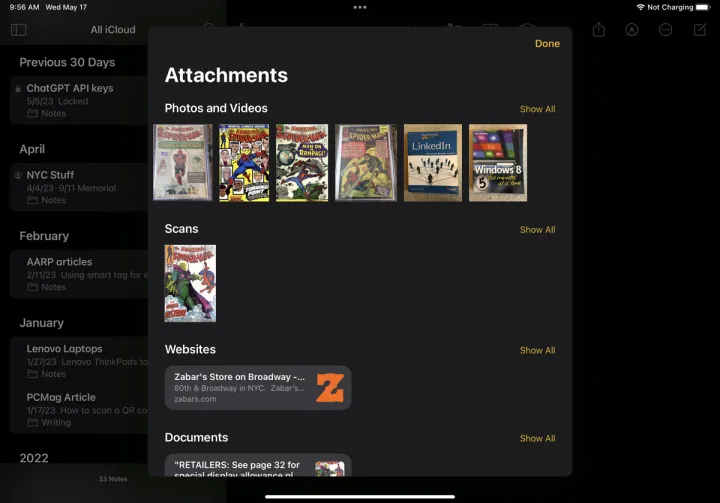The width and height of the screenshot is (720, 503).
Task: Tap the Wi-Fi status icon
Action: point(640,7)
